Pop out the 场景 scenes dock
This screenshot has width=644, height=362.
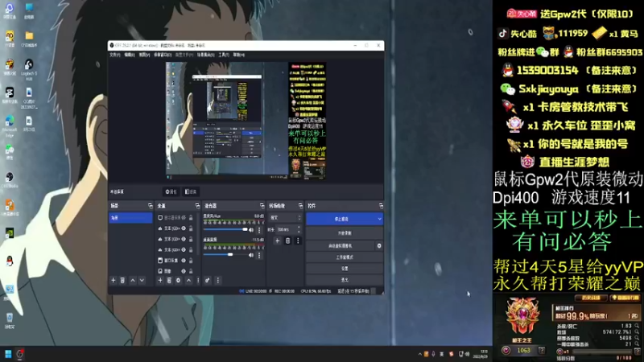point(150,206)
